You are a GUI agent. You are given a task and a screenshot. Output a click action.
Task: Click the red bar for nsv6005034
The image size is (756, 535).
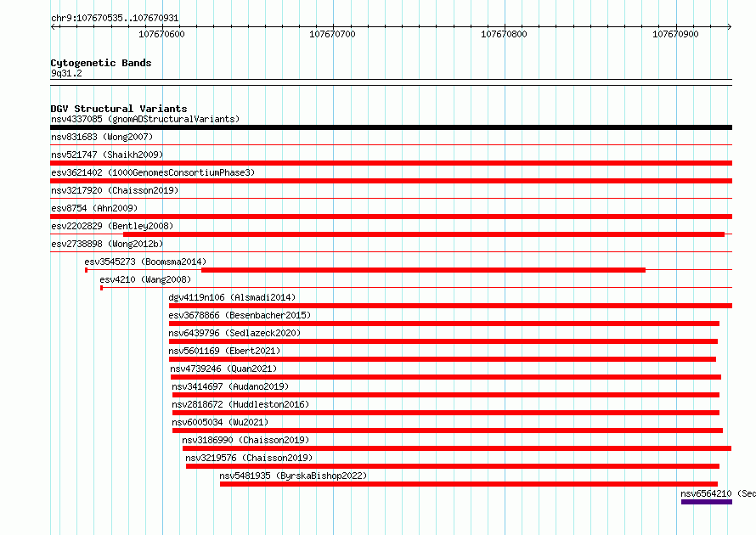point(448,431)
